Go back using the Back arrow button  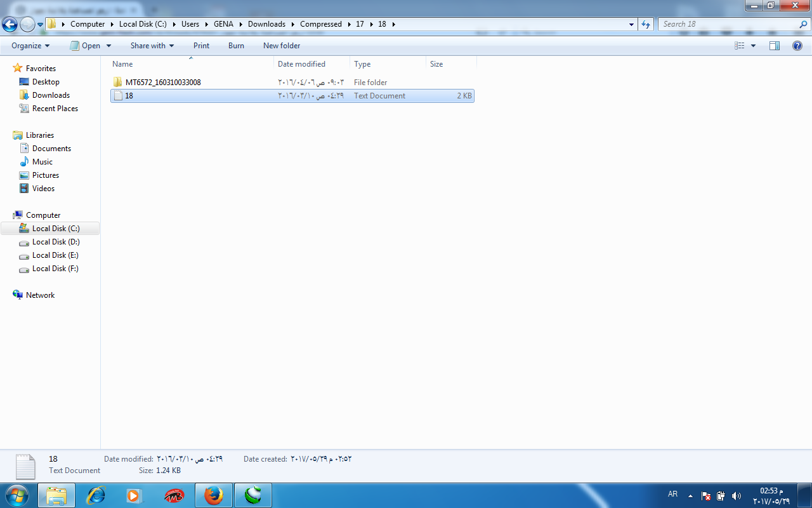10,25
